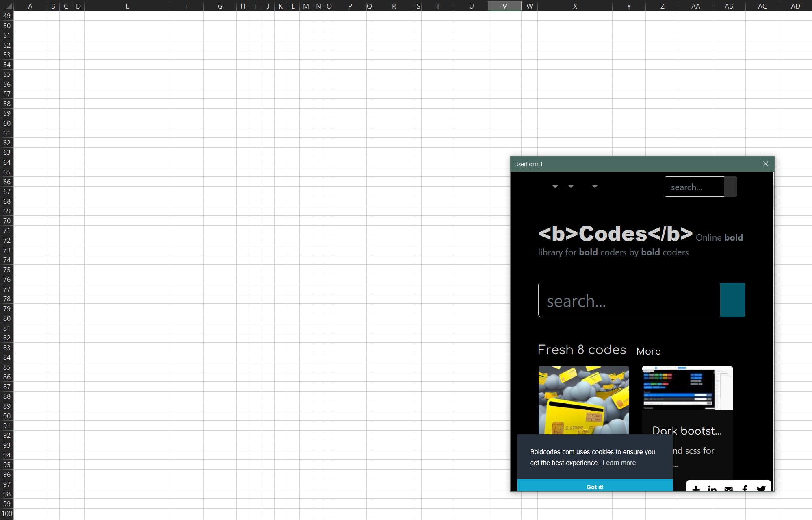Open the second navbar dropdown arrow

[x=571, y=187]
